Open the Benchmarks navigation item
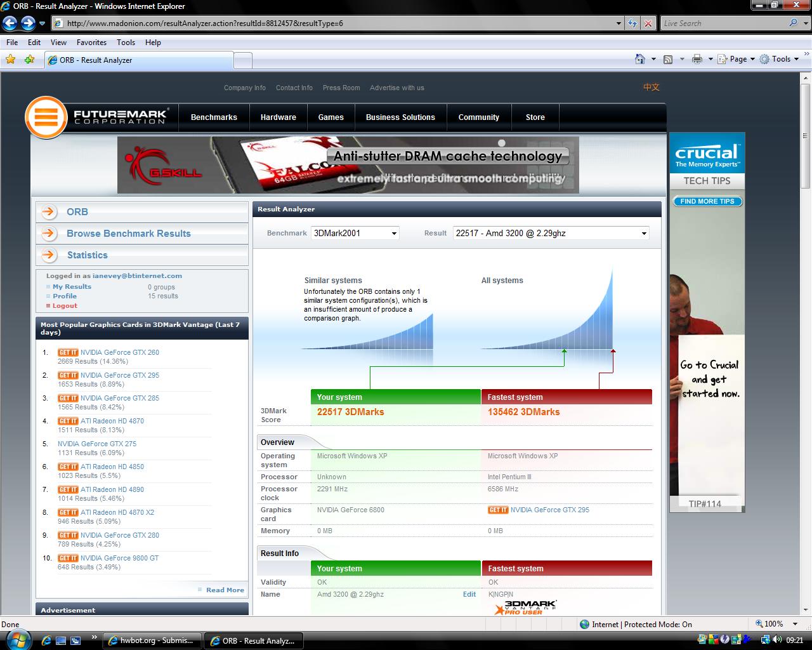 pyautogui.click(x=214, y=117)
